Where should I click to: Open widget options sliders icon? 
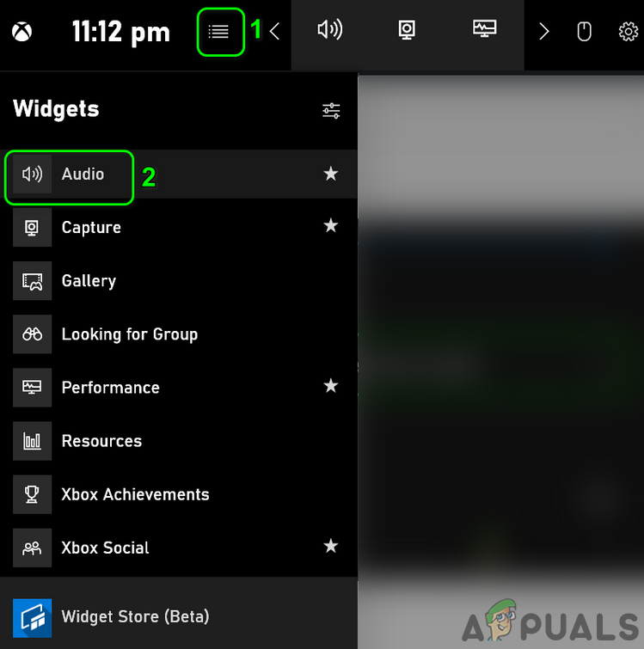(331, 111)
